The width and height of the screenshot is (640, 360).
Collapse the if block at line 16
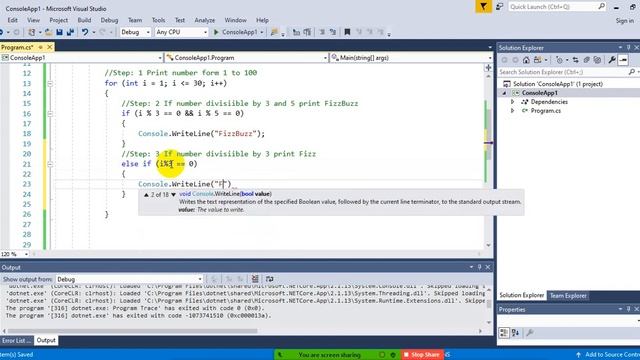point(50,113)
